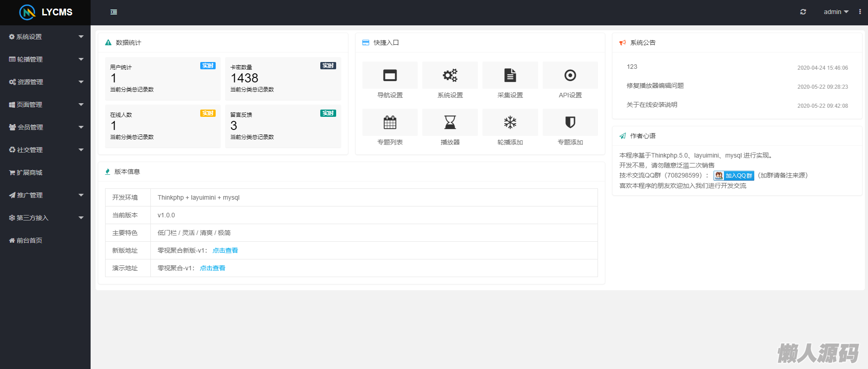The width and height of the screenshot is (868, 369).
Task: Select 扩展商城 sidebar menu item
Action: pyautogui.click(x=45, y=173)
